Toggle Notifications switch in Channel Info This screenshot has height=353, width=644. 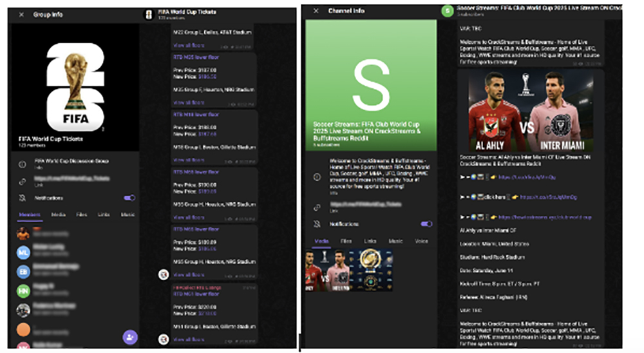click(426, 224)
